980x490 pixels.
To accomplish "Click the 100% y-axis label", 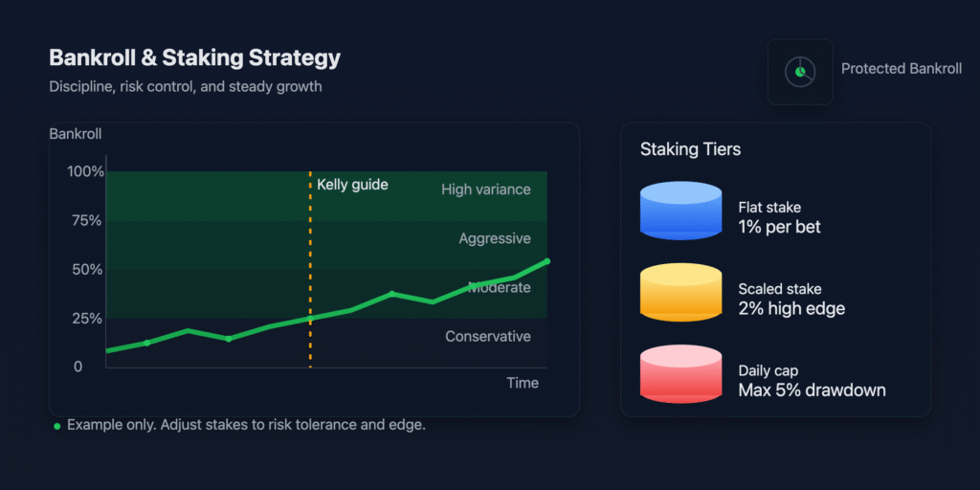I will click(x=86, y=172).
